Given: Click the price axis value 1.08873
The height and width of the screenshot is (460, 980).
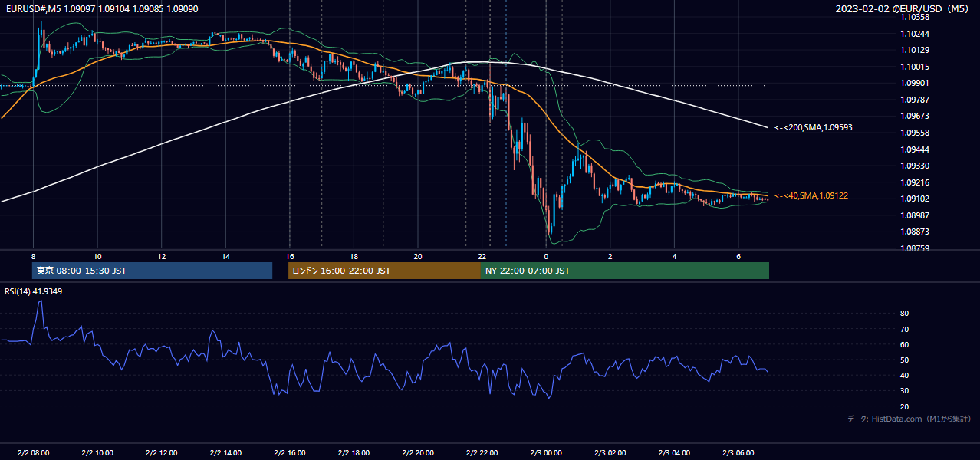Looking at the screenshot, I should click(914, 232).
